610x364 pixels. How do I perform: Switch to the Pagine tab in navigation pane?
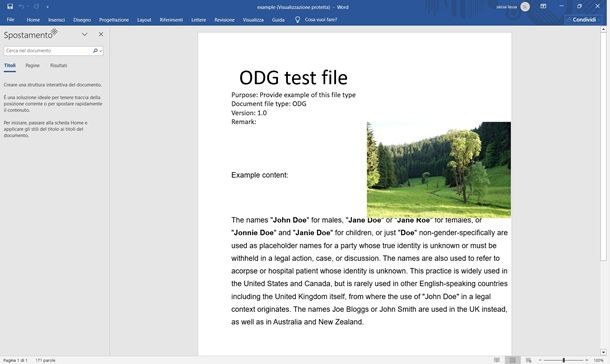point(33,66)
